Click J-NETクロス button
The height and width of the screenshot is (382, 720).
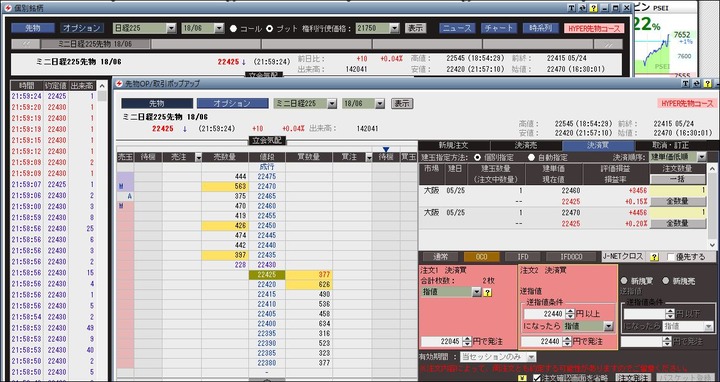[623, 257]
